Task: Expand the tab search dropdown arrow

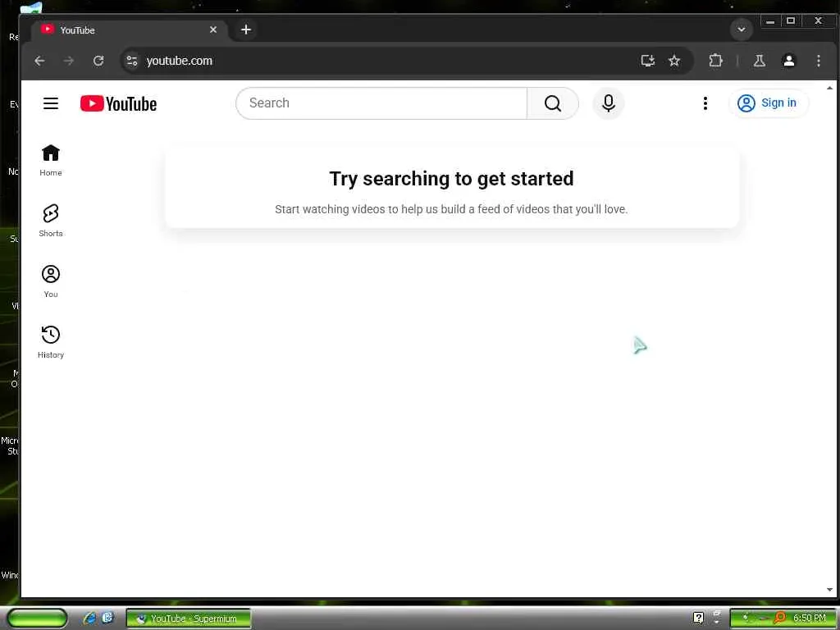Action: click(x=742, y=30)
